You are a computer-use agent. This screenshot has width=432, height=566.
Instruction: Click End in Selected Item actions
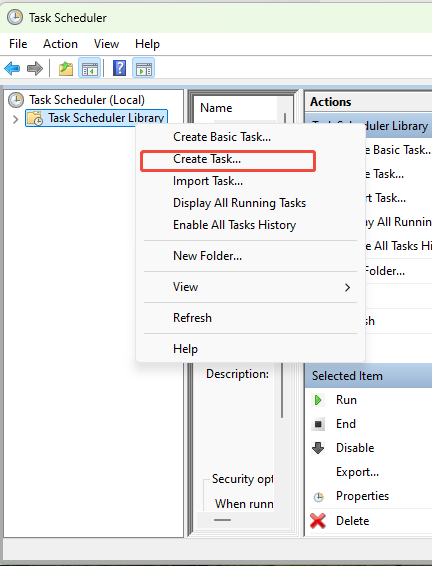(346, 424)
